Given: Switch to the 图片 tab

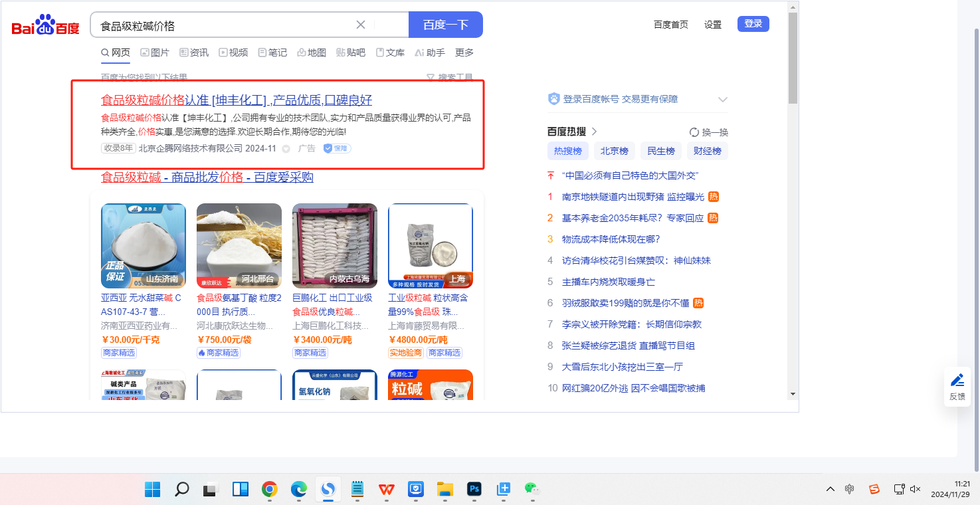Looking at the screenshot, I should [x=155, y=52].
